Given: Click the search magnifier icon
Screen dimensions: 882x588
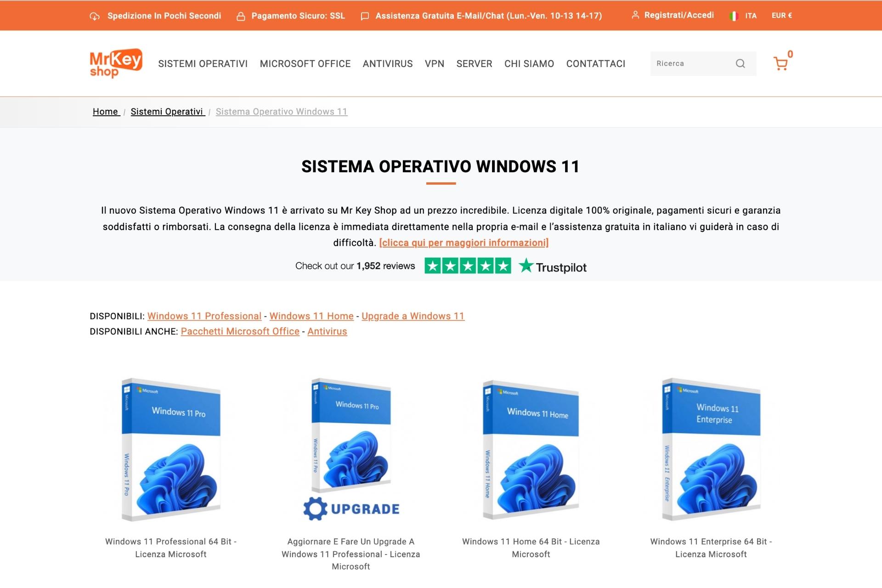Looking at the screenshot, I should point(740,63).
